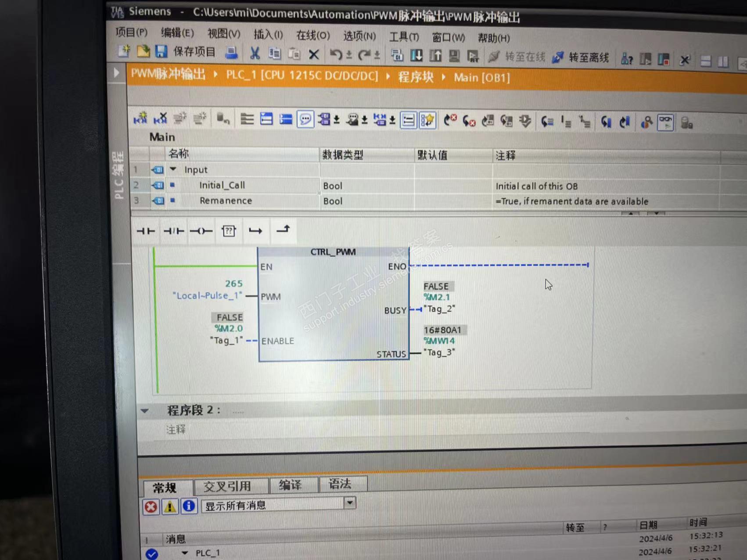Select the Remanence row name
The image size is (747, 560).
[x=226, y=201]
